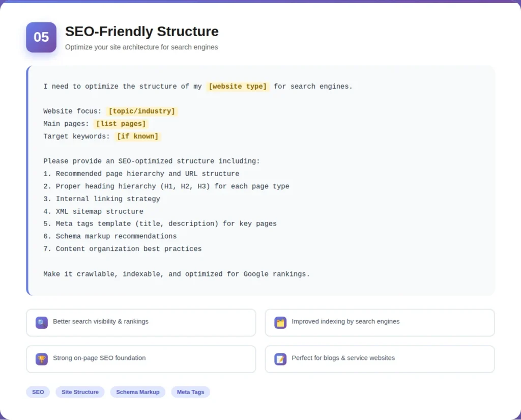This screenshot has width=521, height=420.
Task: Click the SEO-Friendly Structure heading
Action: [141, 31]
